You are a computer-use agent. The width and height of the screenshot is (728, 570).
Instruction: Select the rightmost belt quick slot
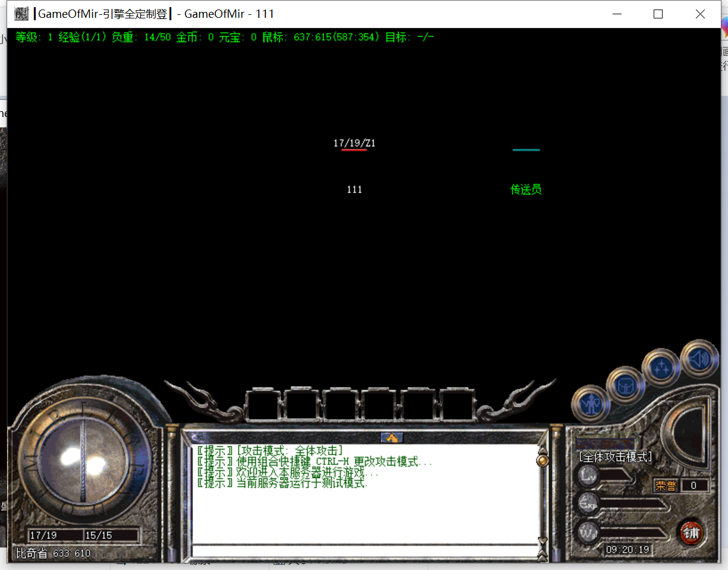457,404
